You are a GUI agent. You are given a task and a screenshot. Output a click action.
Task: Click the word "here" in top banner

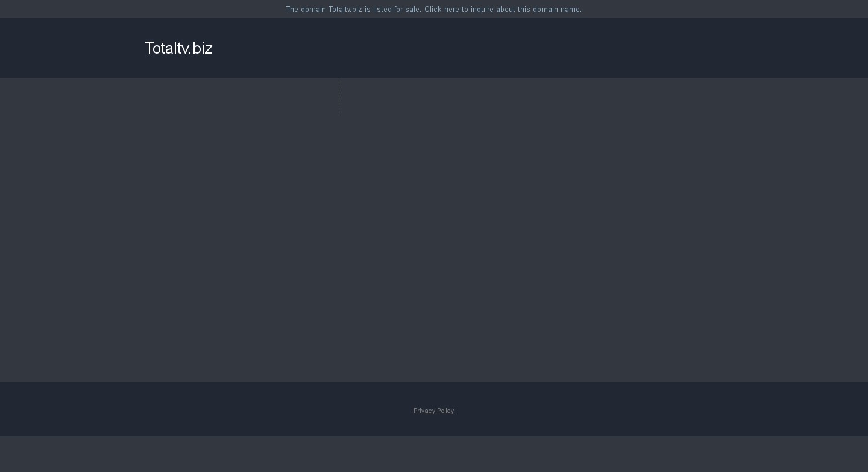click(451, 10)
